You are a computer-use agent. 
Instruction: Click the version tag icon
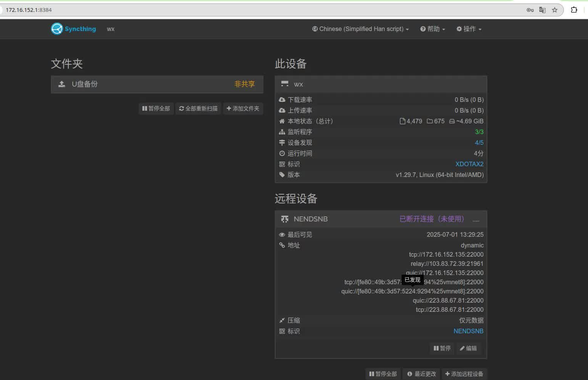282,175
